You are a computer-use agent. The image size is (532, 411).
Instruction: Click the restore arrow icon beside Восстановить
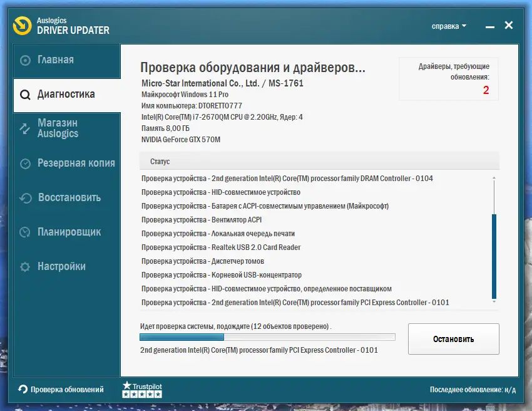pyautogui.click(x=24, y=197)
